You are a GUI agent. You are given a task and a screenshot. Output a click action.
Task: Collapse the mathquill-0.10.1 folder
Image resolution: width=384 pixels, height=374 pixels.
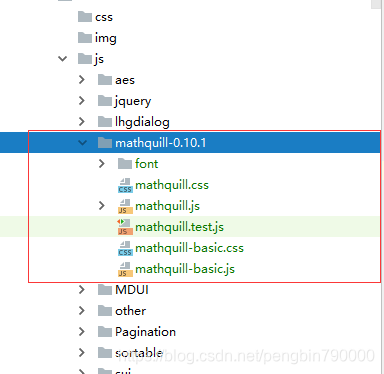pyautogui.click(x=82, y=143)
